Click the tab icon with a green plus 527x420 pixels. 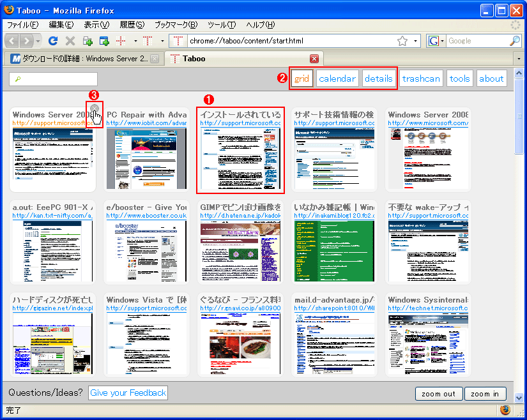coord(88,41)
